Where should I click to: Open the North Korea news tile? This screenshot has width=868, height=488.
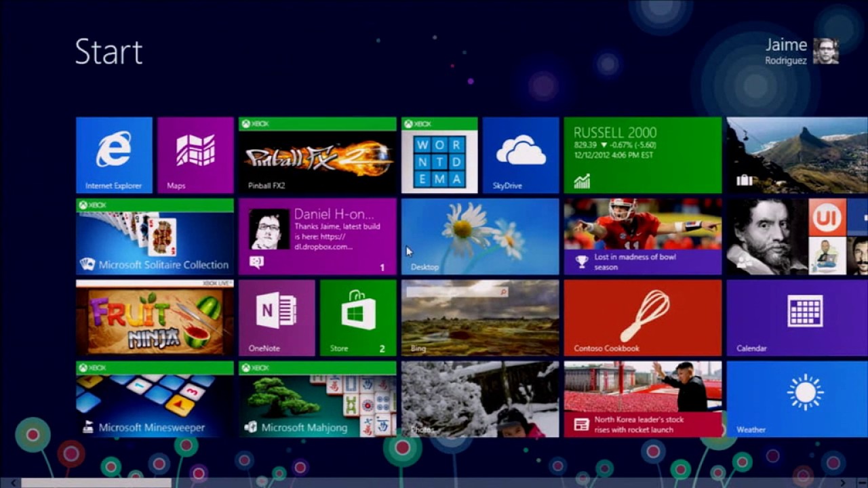coord(643,399)
